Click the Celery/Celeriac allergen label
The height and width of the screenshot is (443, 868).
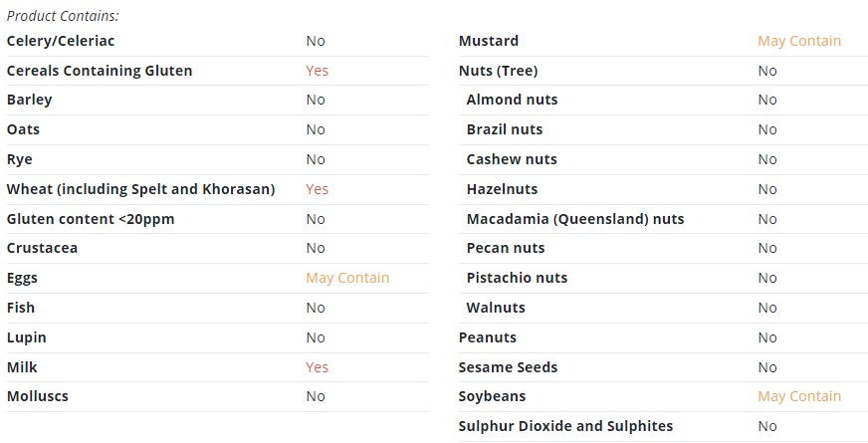[61, 41]
